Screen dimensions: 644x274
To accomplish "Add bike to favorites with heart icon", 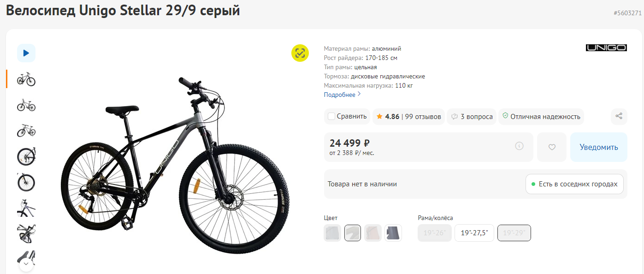I will [x=552, y=147].
